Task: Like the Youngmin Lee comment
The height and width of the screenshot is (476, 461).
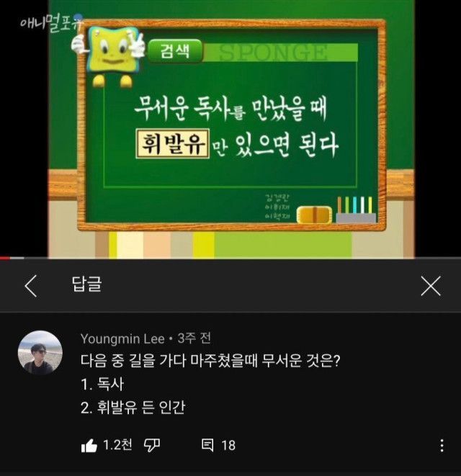Action: point(89,445)
